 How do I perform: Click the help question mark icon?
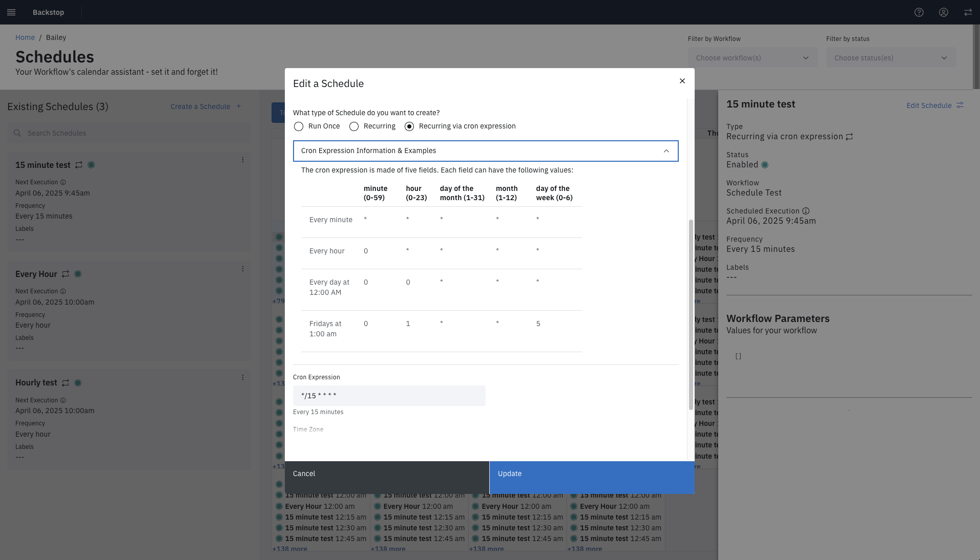pos(919,12)
